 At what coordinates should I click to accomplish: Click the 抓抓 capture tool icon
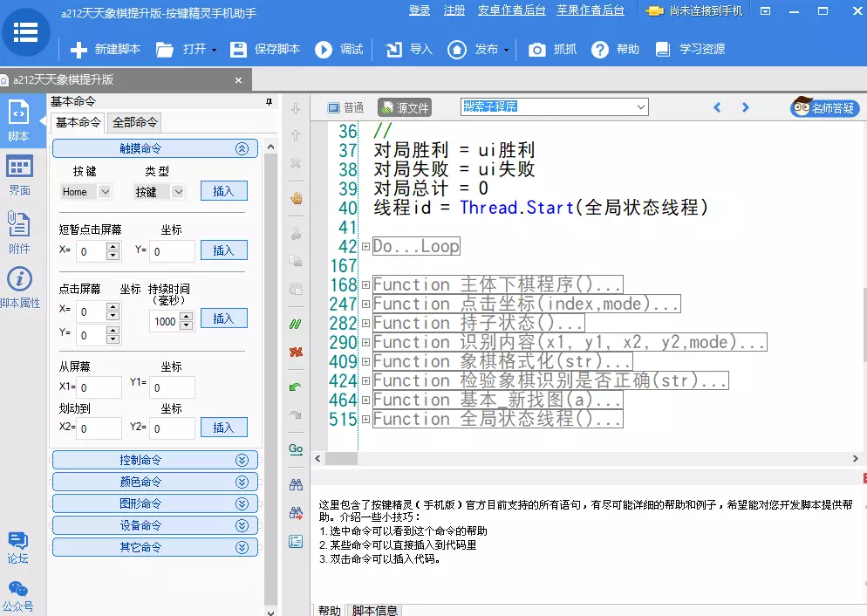click(x=539, y=50)
